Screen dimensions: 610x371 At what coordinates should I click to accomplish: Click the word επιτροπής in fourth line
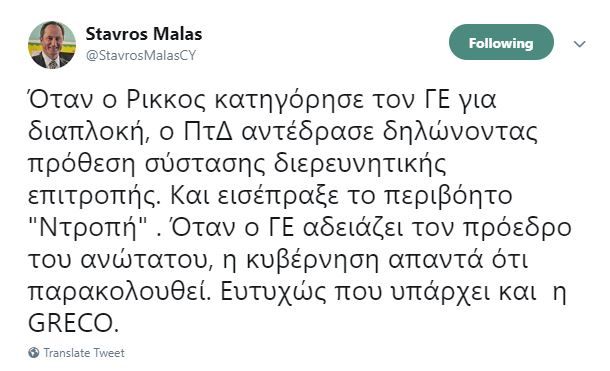tap(94, 196)
